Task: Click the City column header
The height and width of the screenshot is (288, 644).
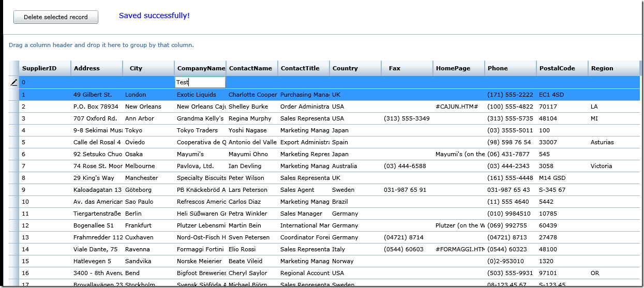Action: 148,68
